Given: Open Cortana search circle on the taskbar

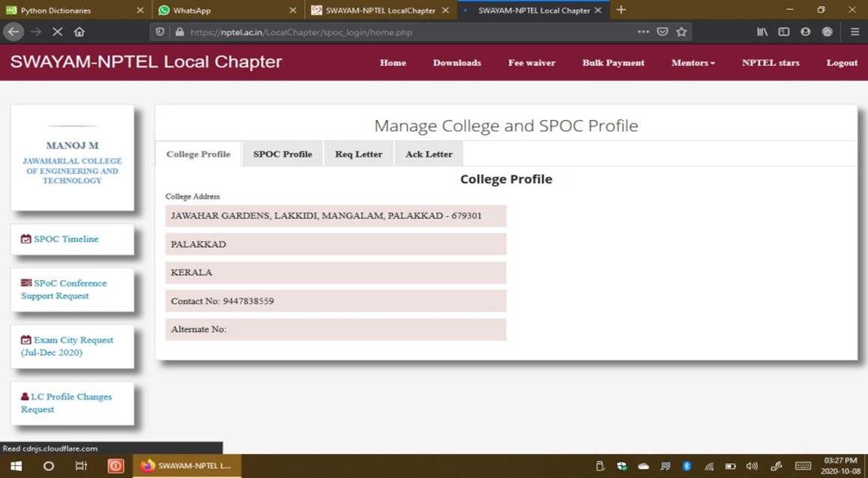Looking at the screenshot, I should point(49,466).
